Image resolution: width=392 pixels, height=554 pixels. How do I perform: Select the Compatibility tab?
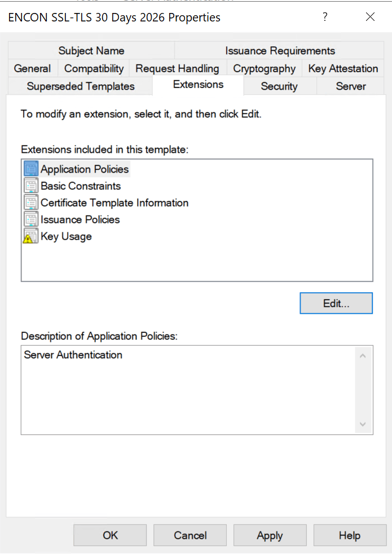pyautogui.click(x=94, y=68)
